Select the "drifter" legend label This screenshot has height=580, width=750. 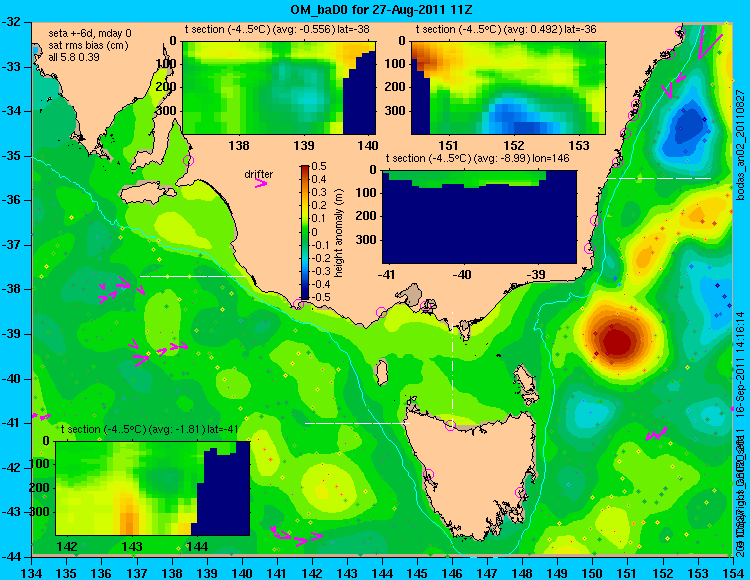coord(258,175)
